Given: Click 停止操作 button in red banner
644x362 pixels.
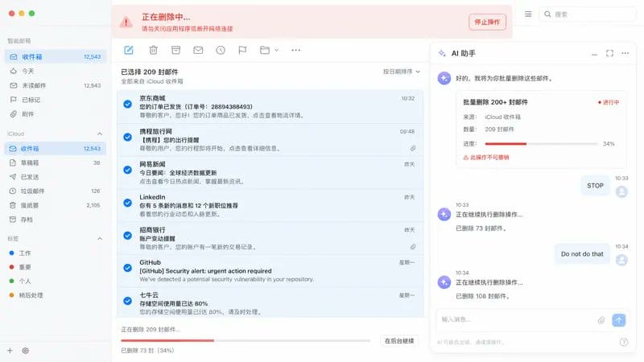Looking at the screenshot, I should coord(487,23).
